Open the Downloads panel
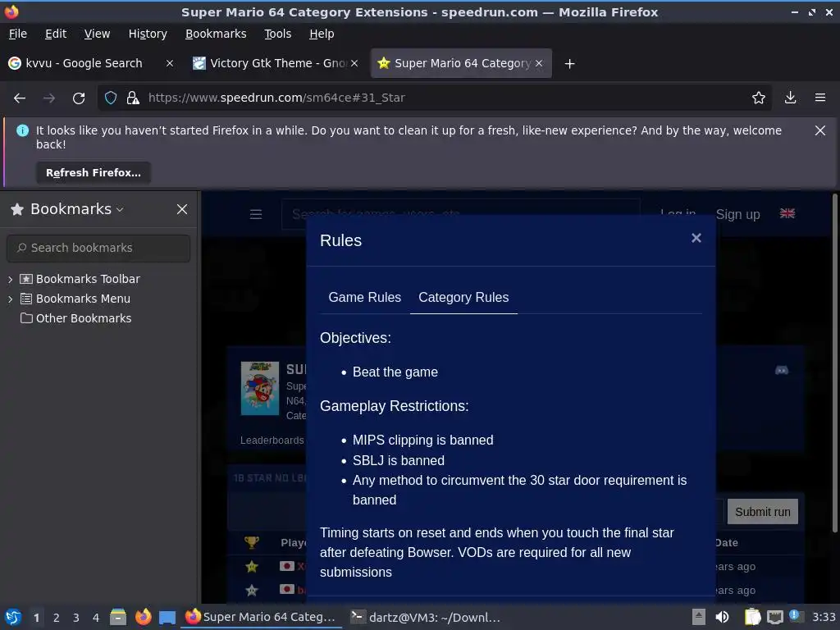The image size is (840, 630). pos(790,98)
